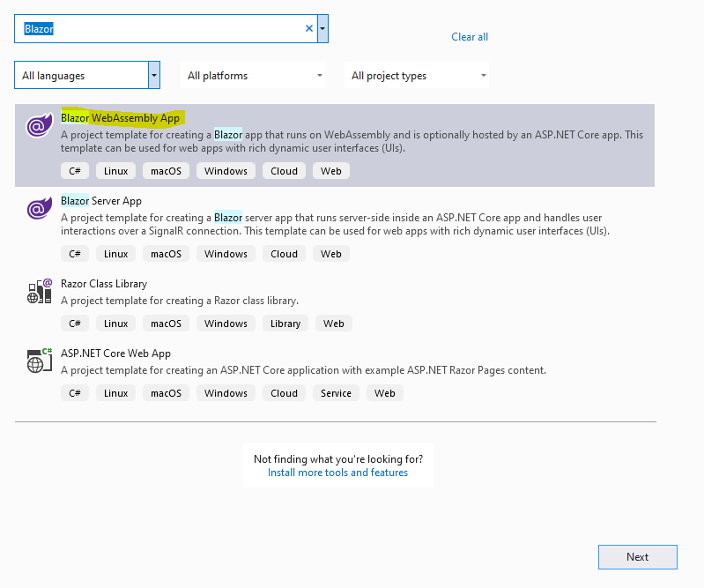Click the Blazor Server App template icon
The image size is (704, 588).
coord(39,208)
